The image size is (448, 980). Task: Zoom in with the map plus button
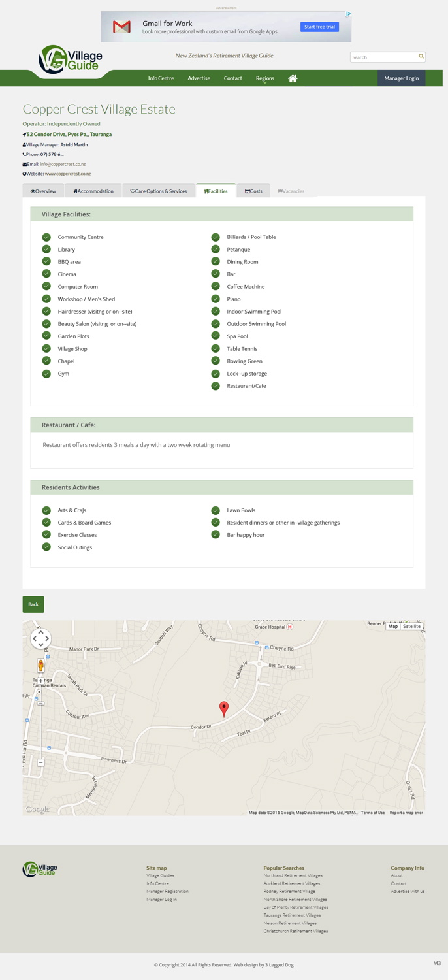point(40,681)
